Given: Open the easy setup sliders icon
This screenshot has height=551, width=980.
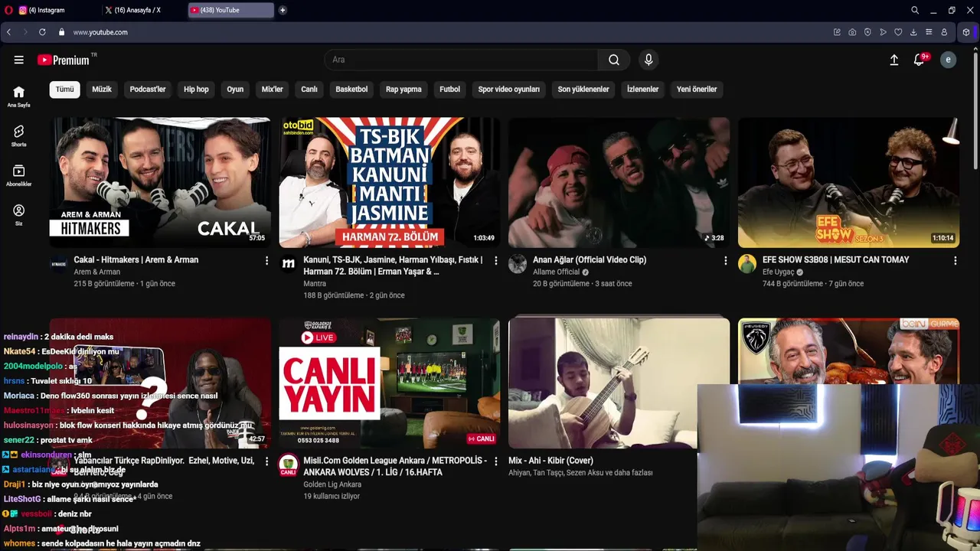Looking at the screenshot, I should coord(929,32).
